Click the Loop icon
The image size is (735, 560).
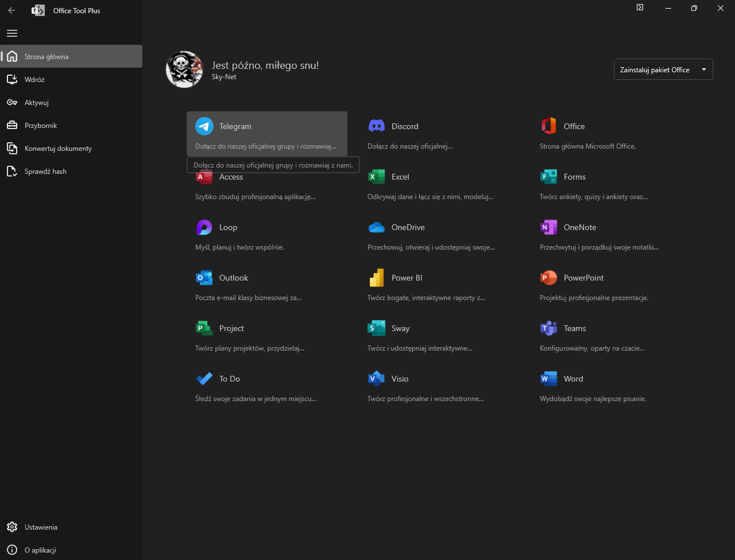[204, 227]
